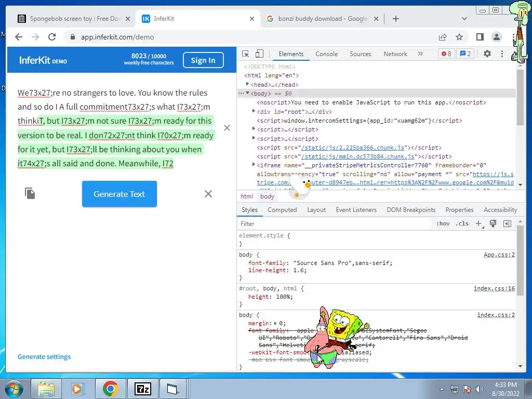The width and height of the screenshot is (532, 399).
Task: Select body in the DOM breadcrumb
Action: pos(268,196)
